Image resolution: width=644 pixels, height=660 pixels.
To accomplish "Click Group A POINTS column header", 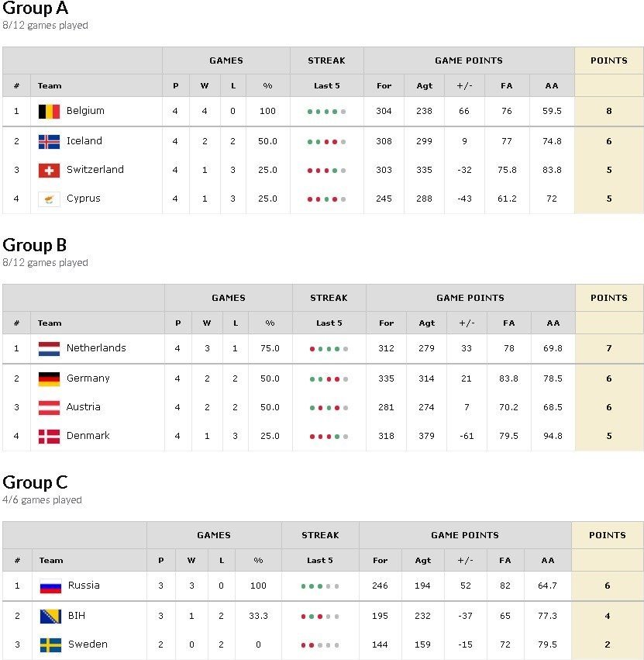I will coord(608,60).
